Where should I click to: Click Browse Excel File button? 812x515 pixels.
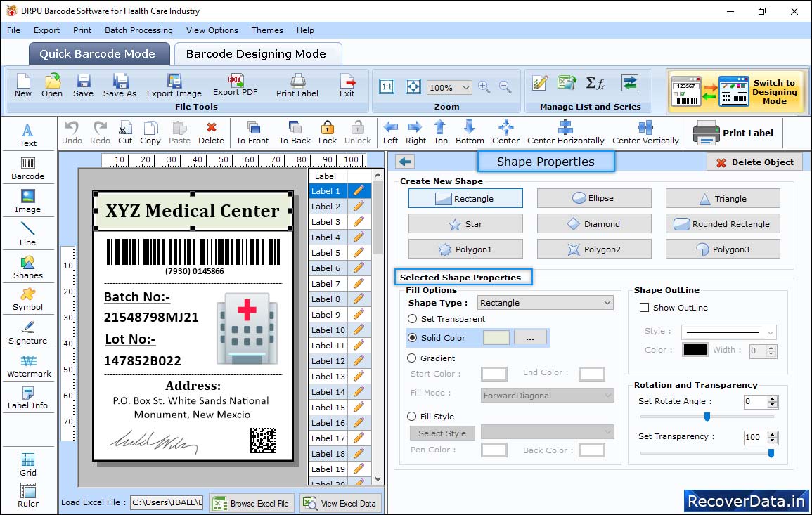pyautogui.click(x=252, y=503)
